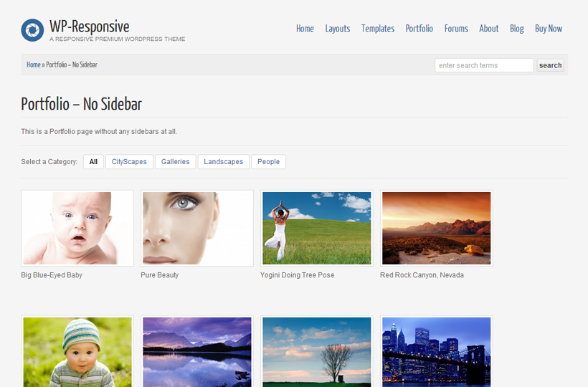Screen dimensions: 588x387
Task: Click the 'A Responsive Premium WordPress Theme' tagline
Action: coord(118,39)
